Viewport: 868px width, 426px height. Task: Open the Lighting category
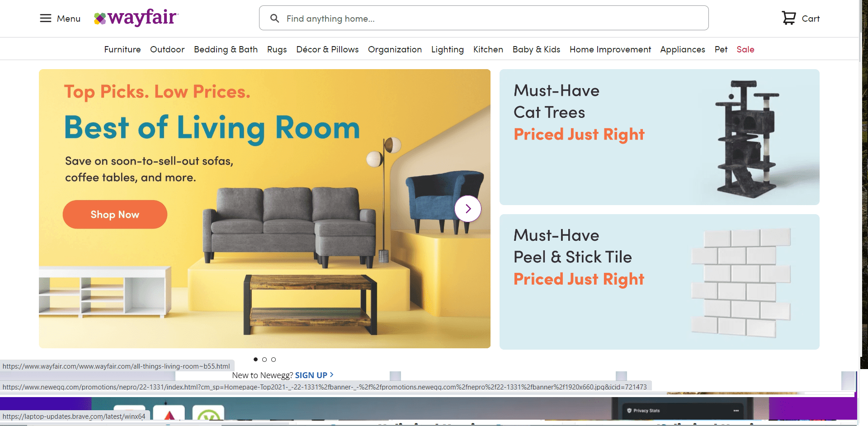click(447, 50)
